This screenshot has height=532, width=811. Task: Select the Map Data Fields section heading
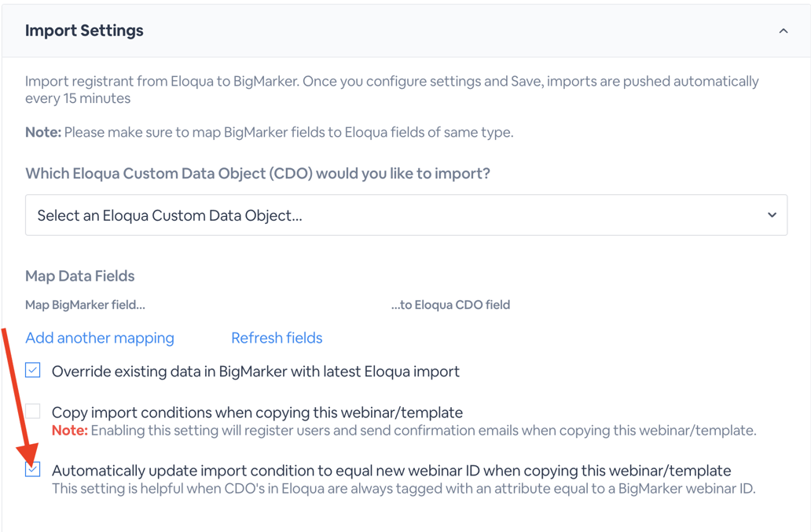click(x=79, y=276)
